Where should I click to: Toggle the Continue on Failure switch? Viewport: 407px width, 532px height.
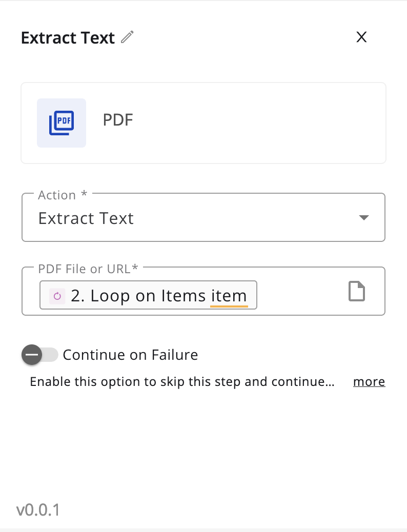39,355
